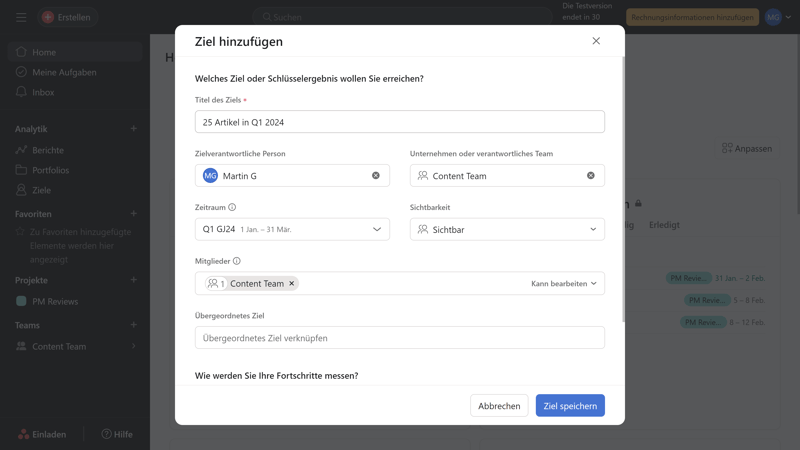Screen dimensions: 800x450
Task: Open Kann bearbeiten permission dropdown
Action: (x=564, y=284)
